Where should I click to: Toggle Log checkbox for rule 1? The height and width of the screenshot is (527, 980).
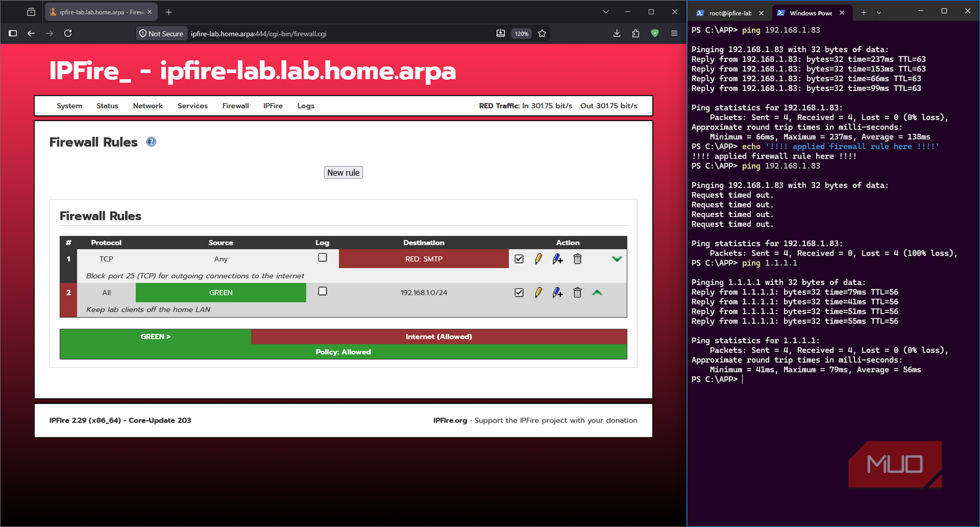pos(323,258)
